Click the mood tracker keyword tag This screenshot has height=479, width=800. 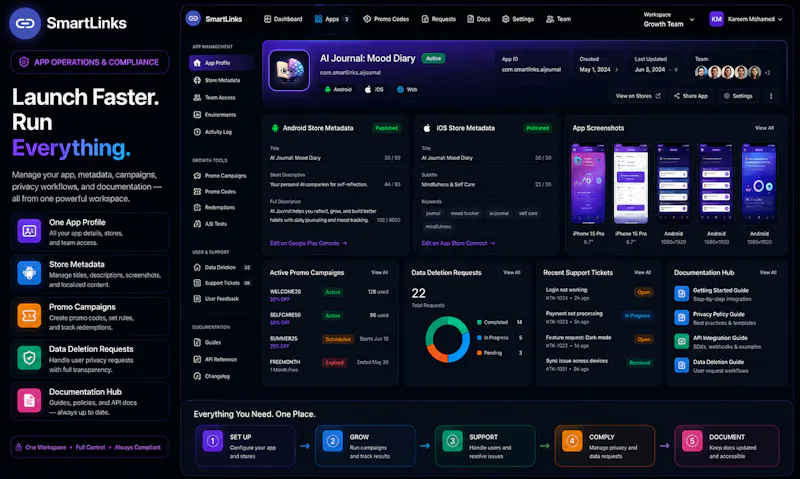pyautogui.click(x=464, y=213)
